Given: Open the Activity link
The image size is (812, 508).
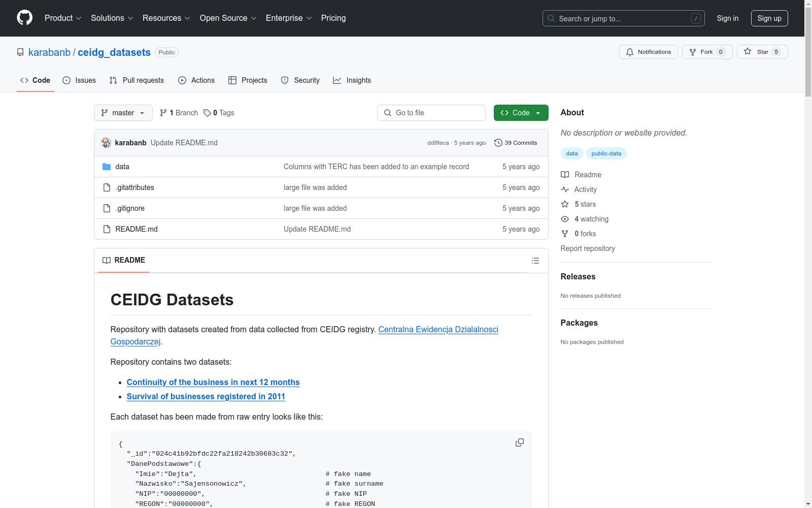Looking at the screenshot, I should tap(579, 189).
